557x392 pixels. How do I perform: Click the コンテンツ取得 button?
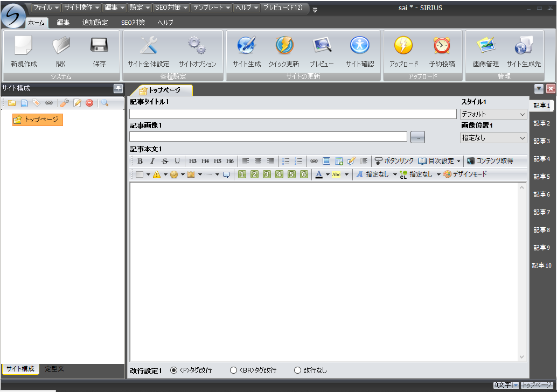[490, 161]
